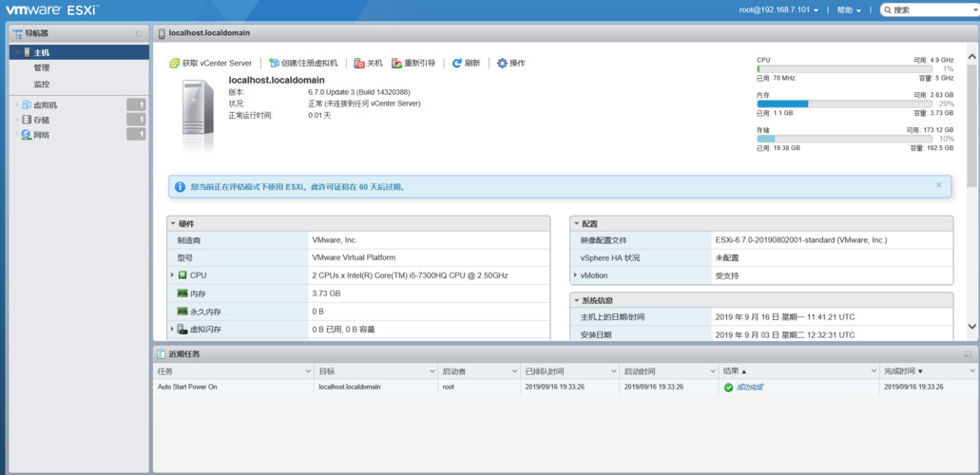This screenshot has width=980, height=475.
Task: Click the CPU chip icon in hardware
Action: coord(183,275)
